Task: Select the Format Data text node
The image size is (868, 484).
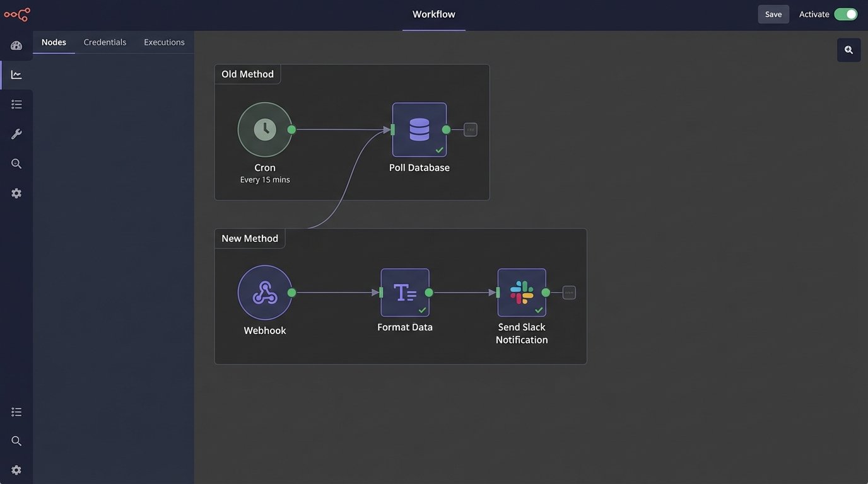Action: (405, 292)
